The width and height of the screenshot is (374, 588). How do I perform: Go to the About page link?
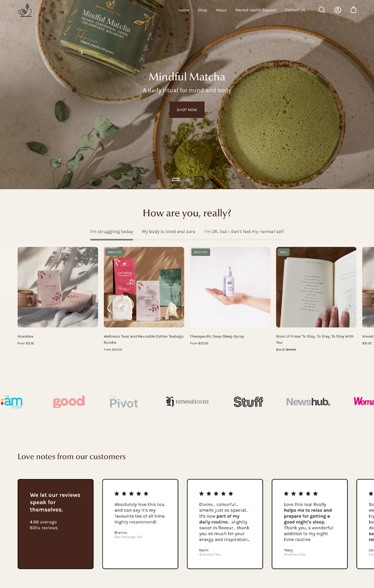221,10
